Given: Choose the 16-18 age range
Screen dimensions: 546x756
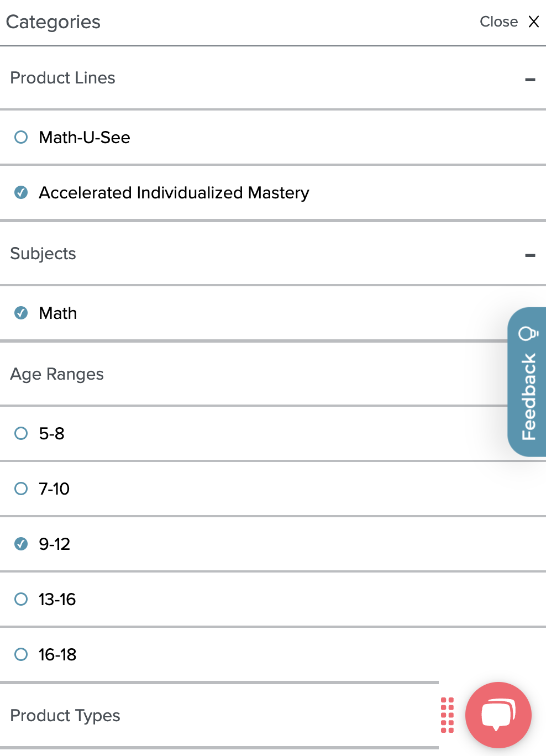Looking at the screenshot, I should pos(21,654).
